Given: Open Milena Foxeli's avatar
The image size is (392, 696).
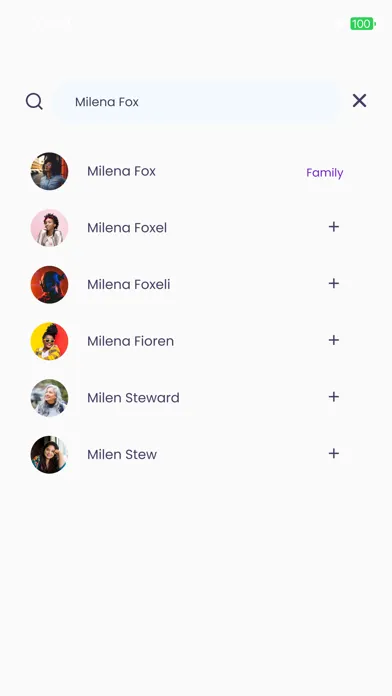Looking at the screenshot, I should [x=49, y=285].
